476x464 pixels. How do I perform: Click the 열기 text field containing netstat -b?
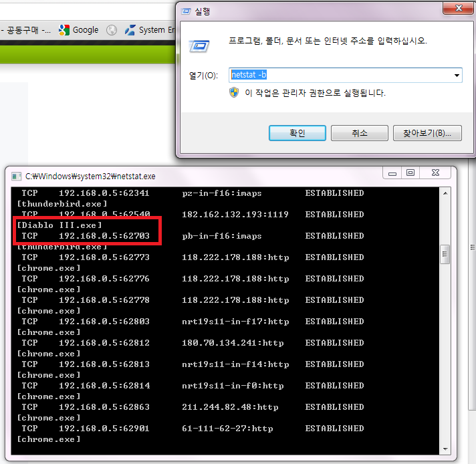tap(340, 75)
